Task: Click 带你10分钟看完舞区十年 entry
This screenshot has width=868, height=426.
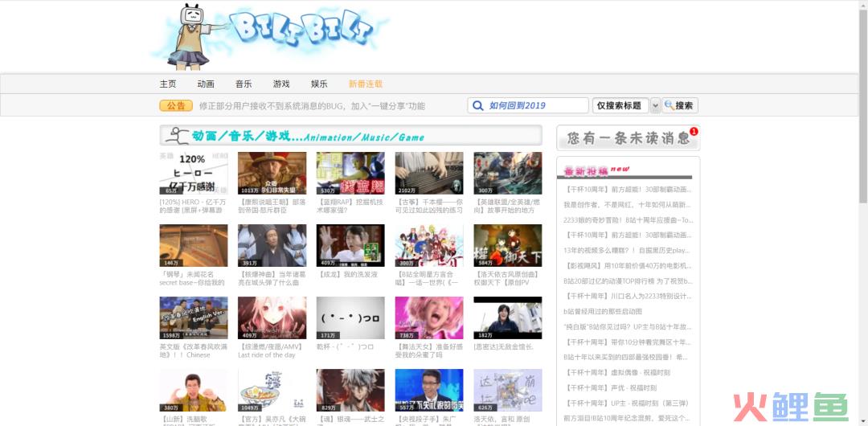Action: (628, 342)
